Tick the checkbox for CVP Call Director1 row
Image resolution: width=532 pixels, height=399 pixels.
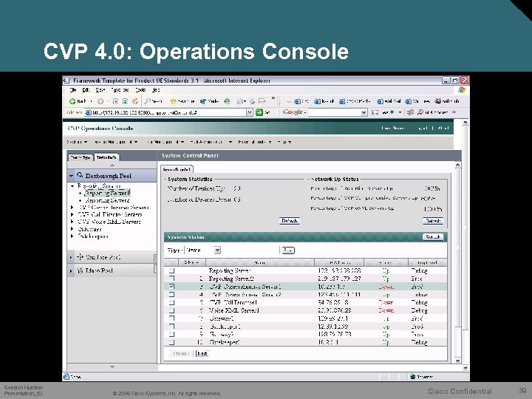[171, 302]
